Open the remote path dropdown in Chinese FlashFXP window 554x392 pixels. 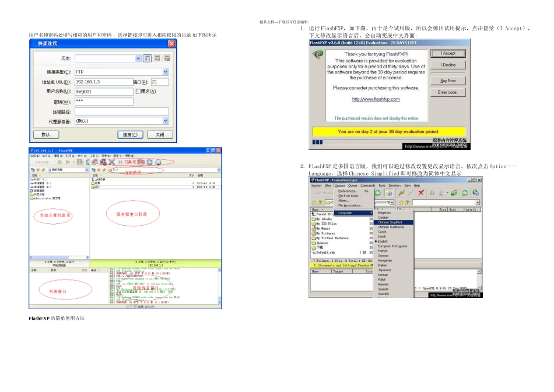[219, 170]
